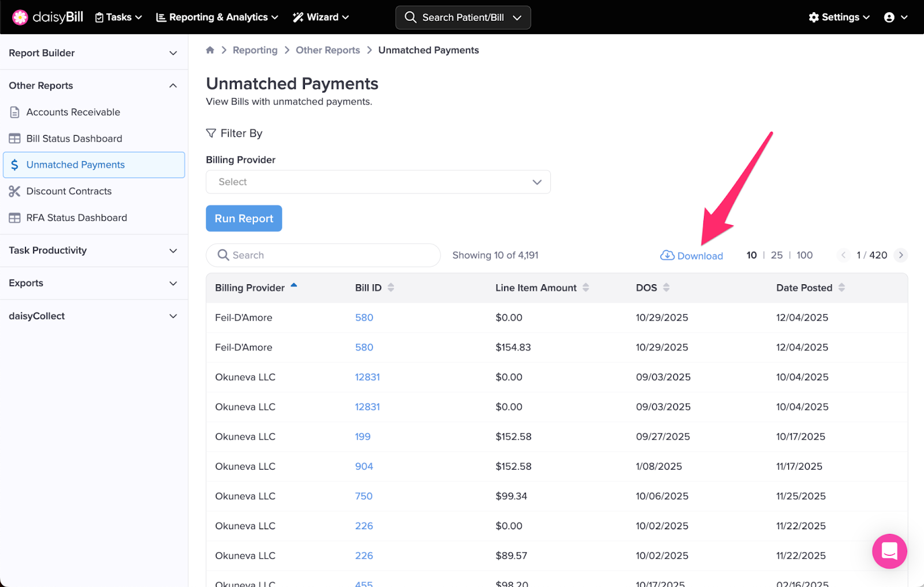
Task: Click the Download cloud icon
Action: 667,255
